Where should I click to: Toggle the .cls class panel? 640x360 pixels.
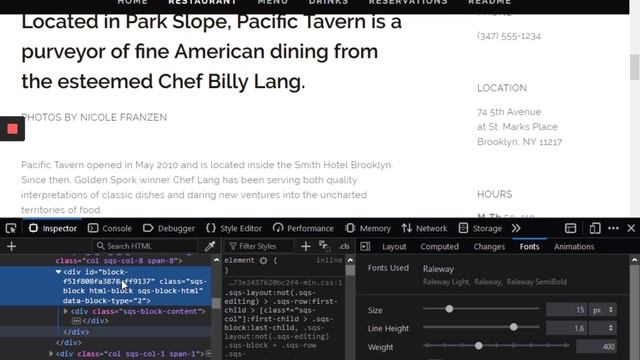(x=344, y=246)
